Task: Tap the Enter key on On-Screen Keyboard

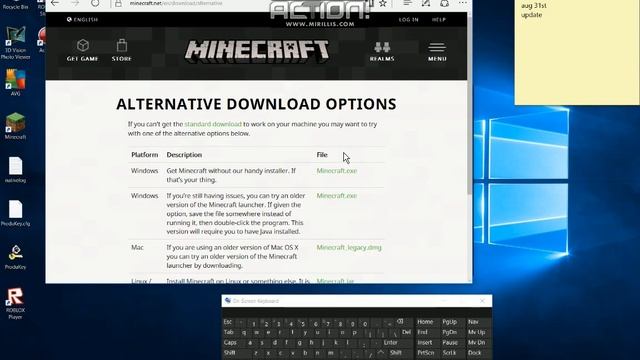Action: tap(391, 343)
